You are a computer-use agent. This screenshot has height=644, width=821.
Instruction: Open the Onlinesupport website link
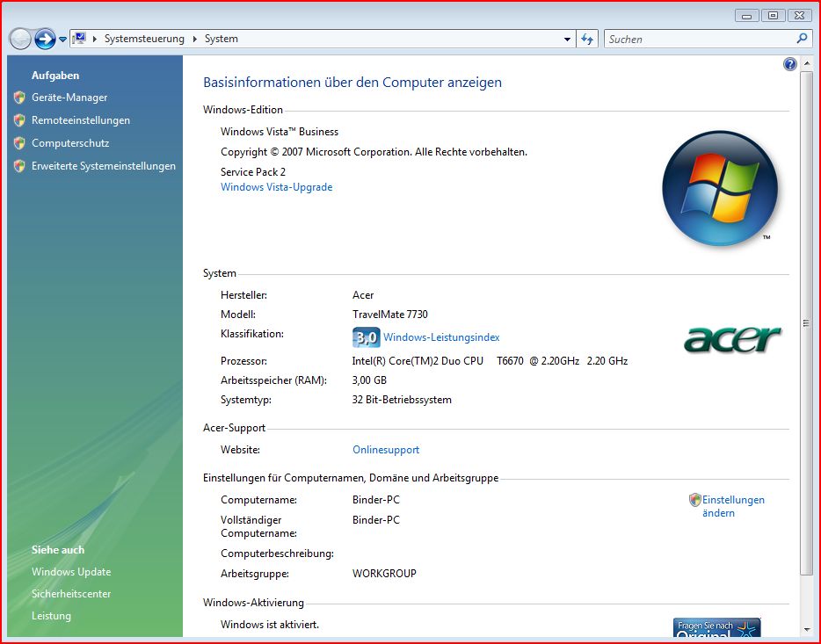click(386, 450)
